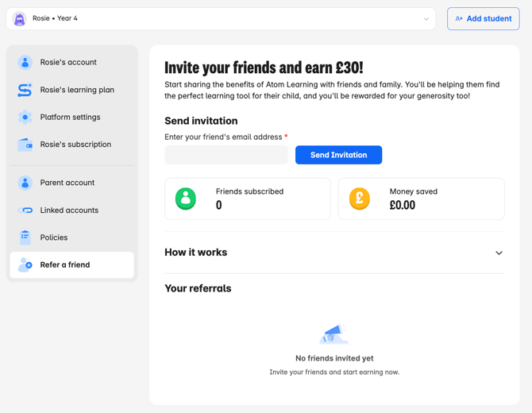This screenshot has height=413, width=532.
Task: Click the Parent account person icon
Action: (25, 183)
